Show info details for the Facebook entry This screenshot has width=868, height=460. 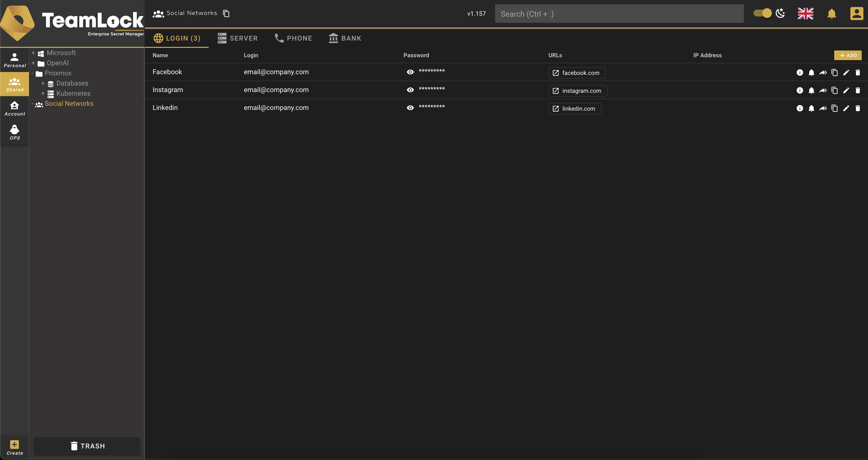click(800, 72)
